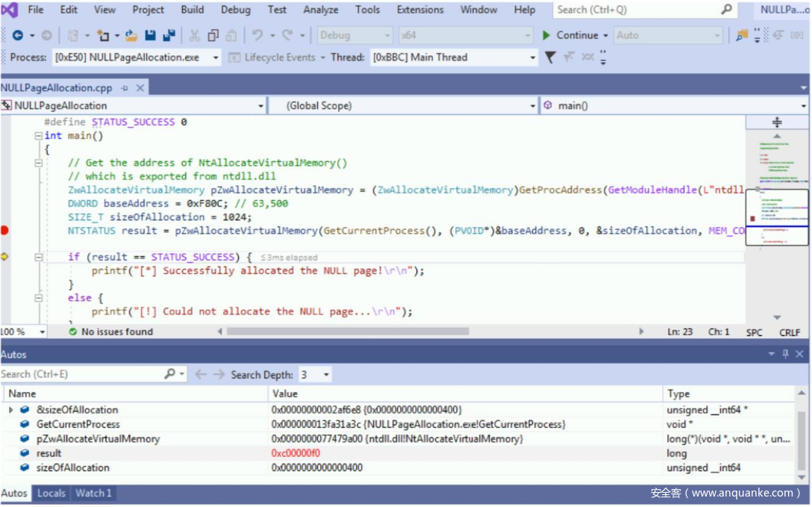Image resolution: width=812 pixels, height=507 pixels.
Task: Click the Save All icon
Action: (169, 35)
